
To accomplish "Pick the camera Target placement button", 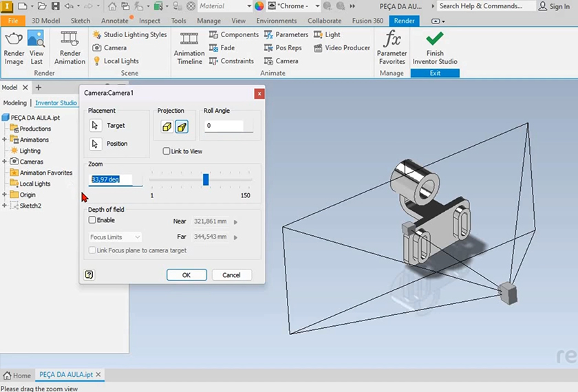I will pyautogui.click(x=96, y=126).
